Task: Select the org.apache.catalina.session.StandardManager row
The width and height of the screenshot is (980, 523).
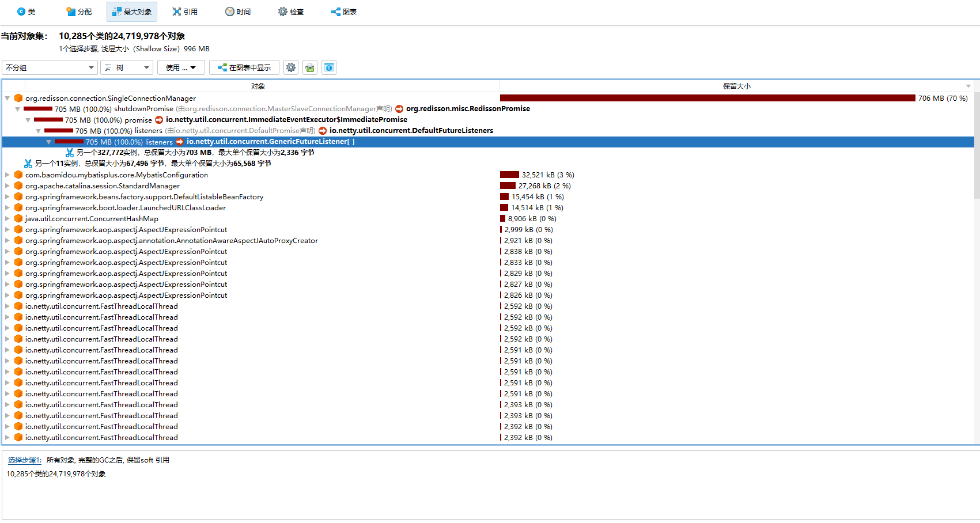Action: 102,185
